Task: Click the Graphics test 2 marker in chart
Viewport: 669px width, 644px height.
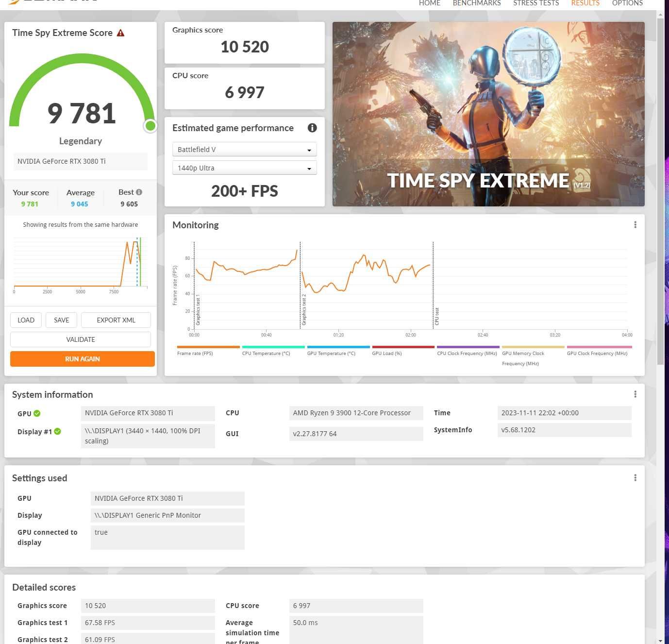Action: tap(304, 309)
